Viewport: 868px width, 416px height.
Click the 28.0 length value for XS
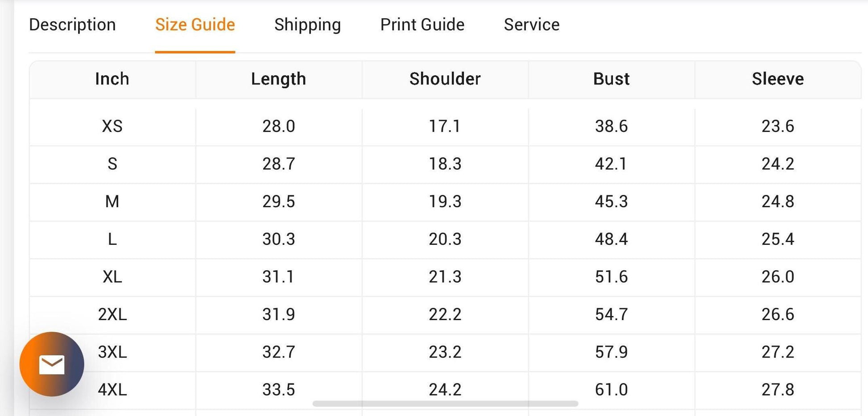(278, 126)
